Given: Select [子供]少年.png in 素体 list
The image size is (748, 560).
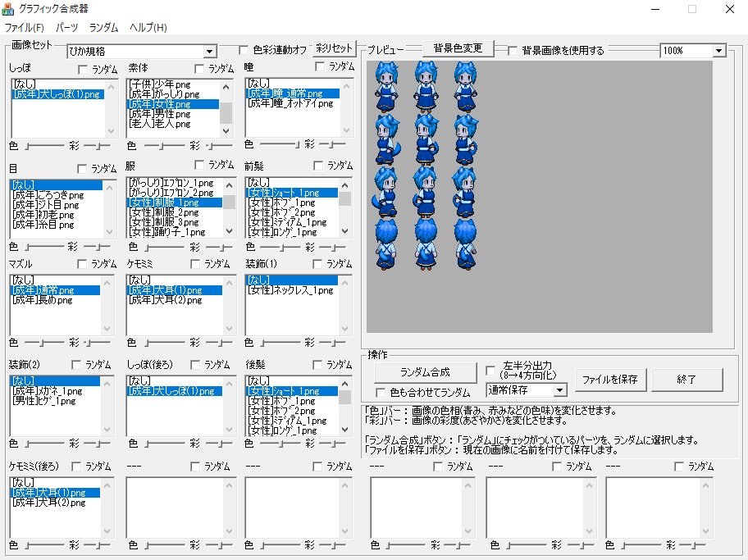Looking at the screenshot, I should tap(173, 84).
